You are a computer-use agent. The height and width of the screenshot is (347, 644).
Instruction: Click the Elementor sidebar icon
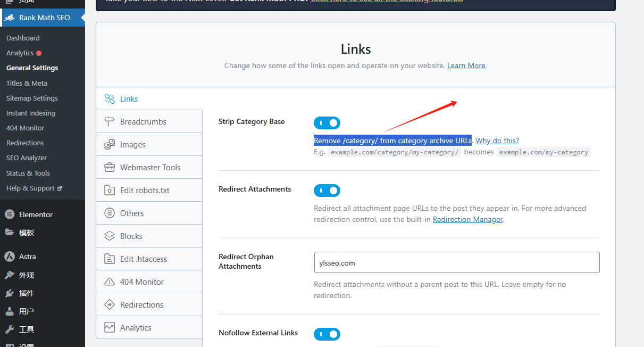[9, 214]
